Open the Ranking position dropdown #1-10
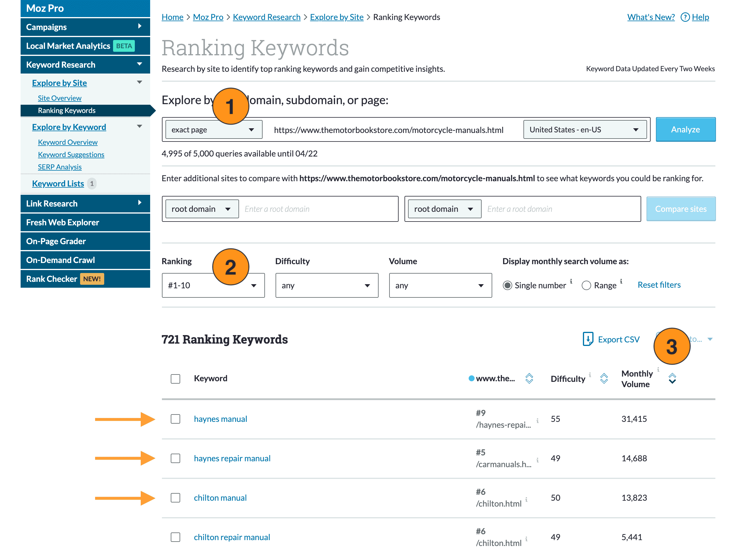 click(212, 285)
